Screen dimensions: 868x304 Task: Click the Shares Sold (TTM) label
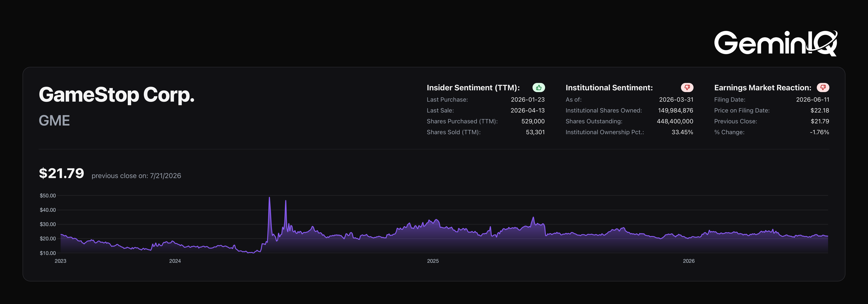pos(454,132)
